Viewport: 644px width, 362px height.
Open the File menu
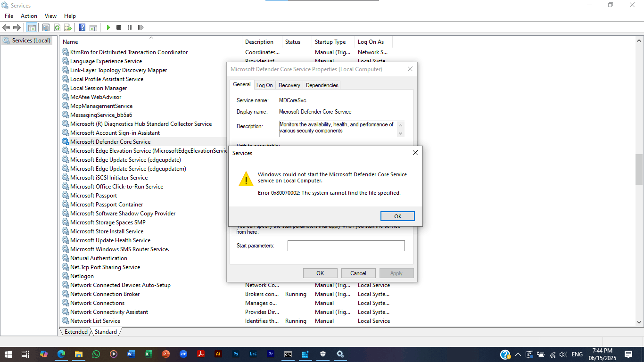point(9,16)
